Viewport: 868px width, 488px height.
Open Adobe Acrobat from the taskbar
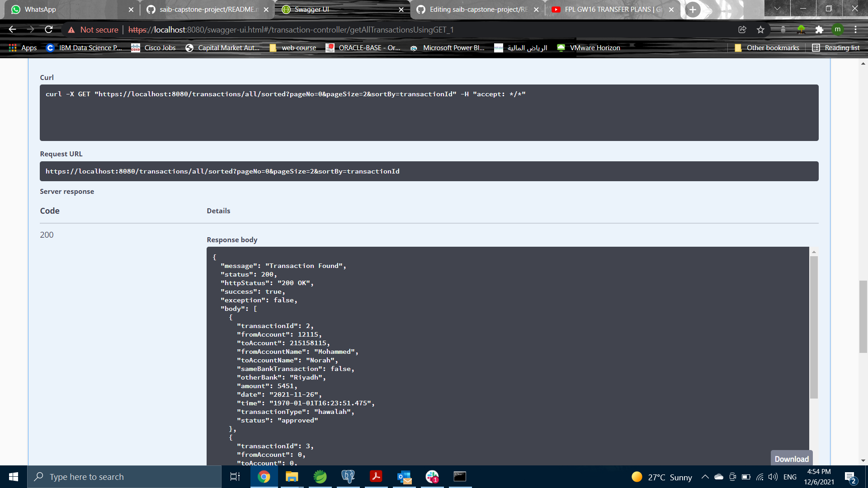[376, 477]
